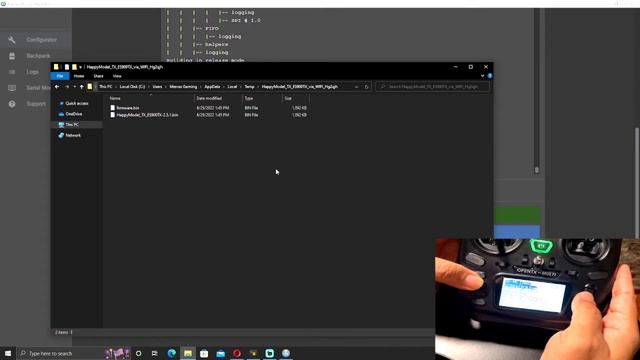Open the Home ribbon tab
The width and height of the screenshot is (640, 360).
[x=79, y=76]
